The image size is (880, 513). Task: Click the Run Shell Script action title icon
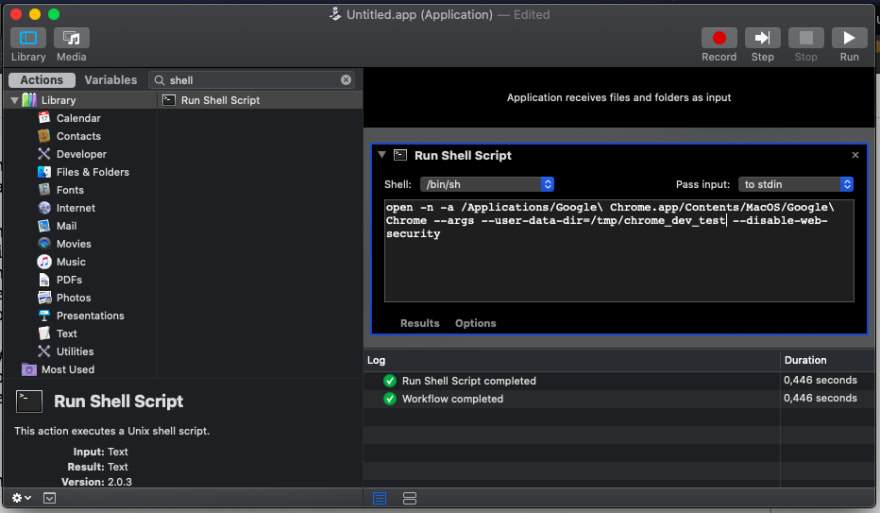coord(400,155)
